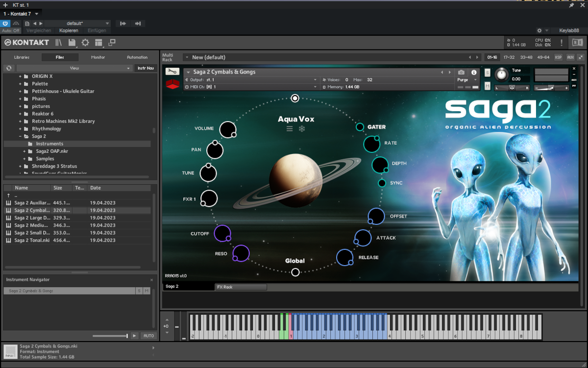Go to next host preset arrow

[x=41, y=24]
